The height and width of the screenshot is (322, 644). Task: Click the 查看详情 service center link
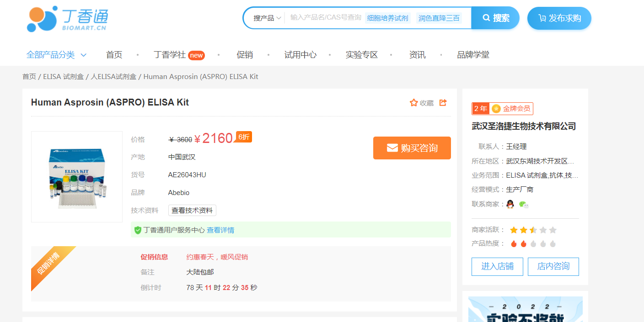(220, 230)
